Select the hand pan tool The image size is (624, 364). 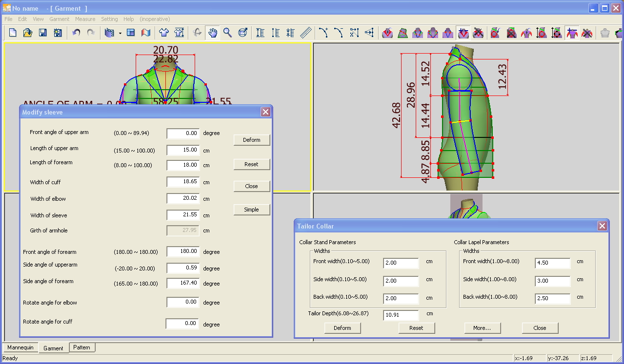coord(212,33)
